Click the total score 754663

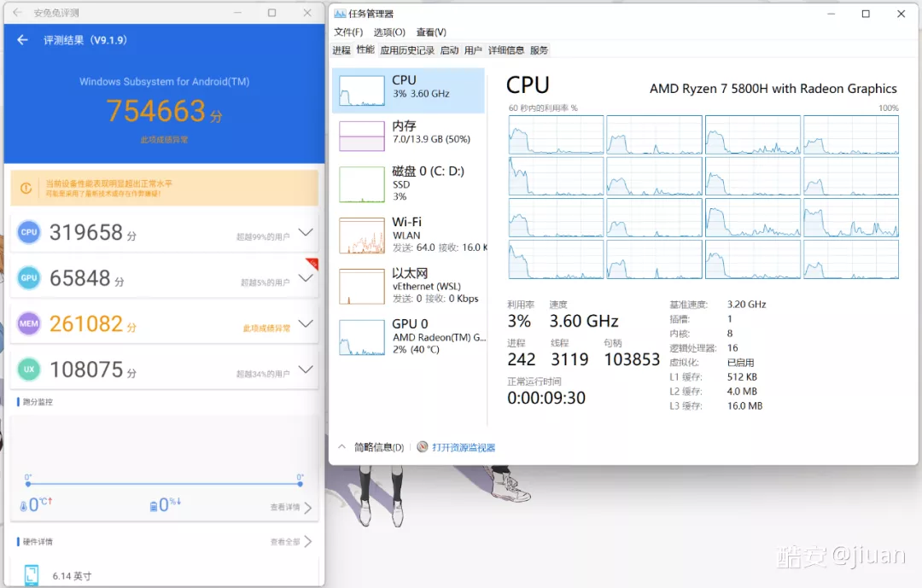pyautogui.click(x=156, y=111)
